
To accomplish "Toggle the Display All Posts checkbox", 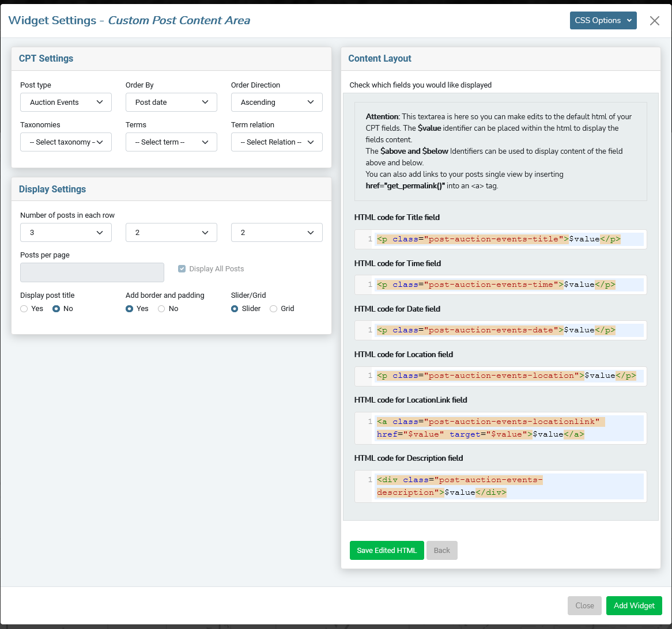I will (182, 268).
